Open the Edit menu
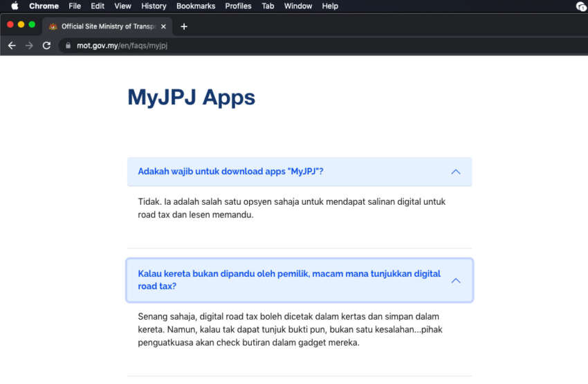 [98, 6]
